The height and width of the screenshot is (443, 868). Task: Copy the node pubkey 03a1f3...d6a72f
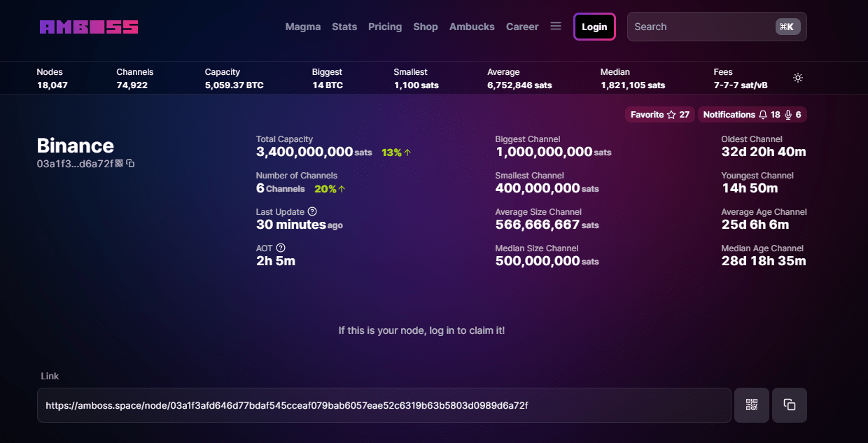coord(130,163)
